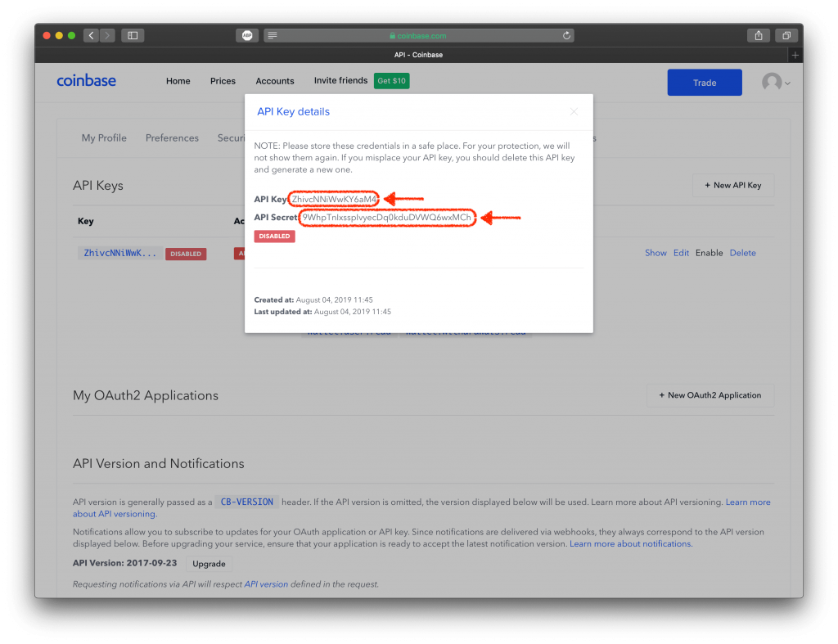Go back with Safari's back arrow
Image resolution: width=838 pixels, height=644 pixels.
tap(92, 35)
